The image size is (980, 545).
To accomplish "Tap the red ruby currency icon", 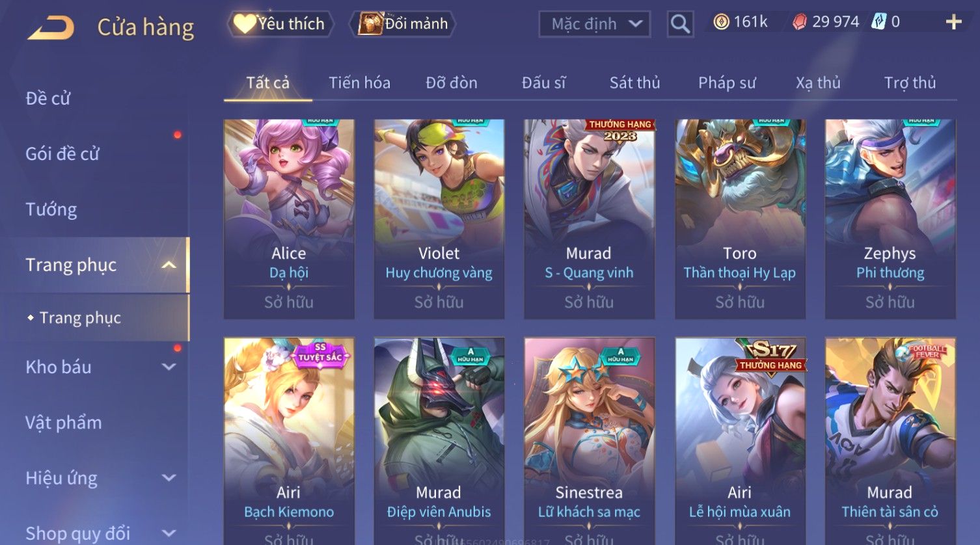I will (800, 22).
